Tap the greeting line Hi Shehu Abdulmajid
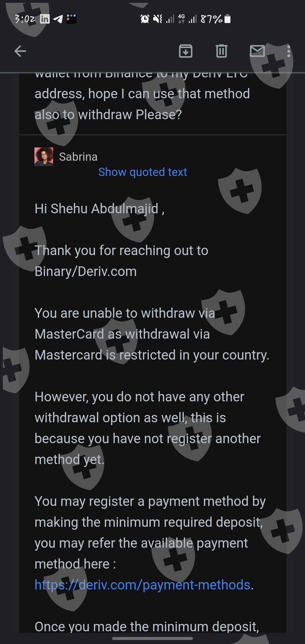 tap(99, 209)
